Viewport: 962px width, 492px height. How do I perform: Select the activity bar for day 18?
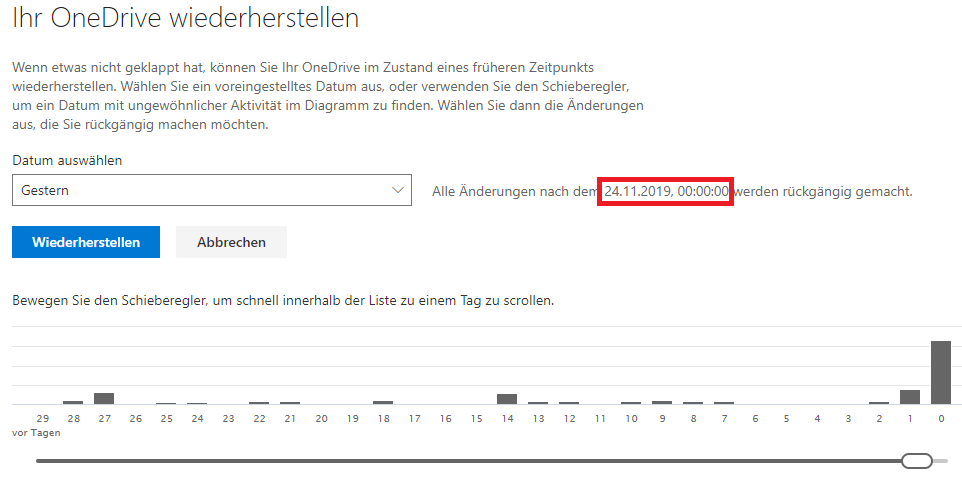coord(383,402)
